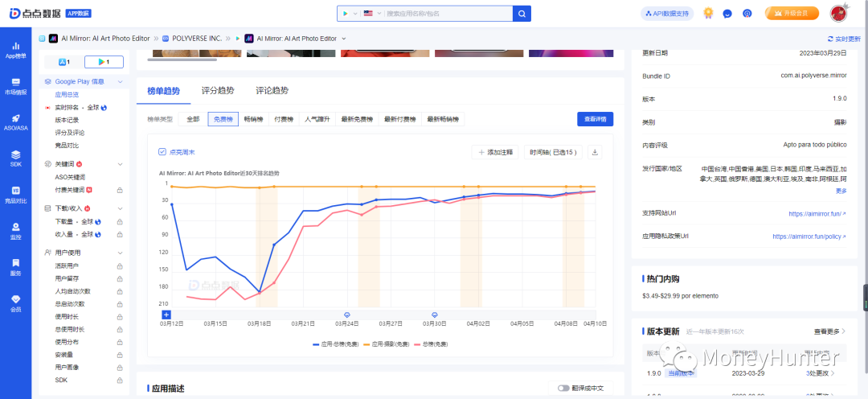Select the 最新免费榜 chart type
The width and height of the screenshot is (868, 399).
[357, 119]
